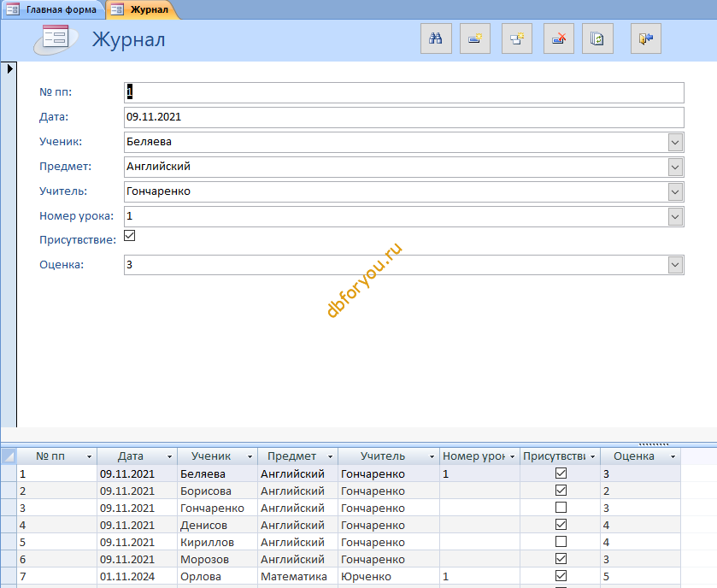Click the Дата column header label
717x588 pixels.
131,456
